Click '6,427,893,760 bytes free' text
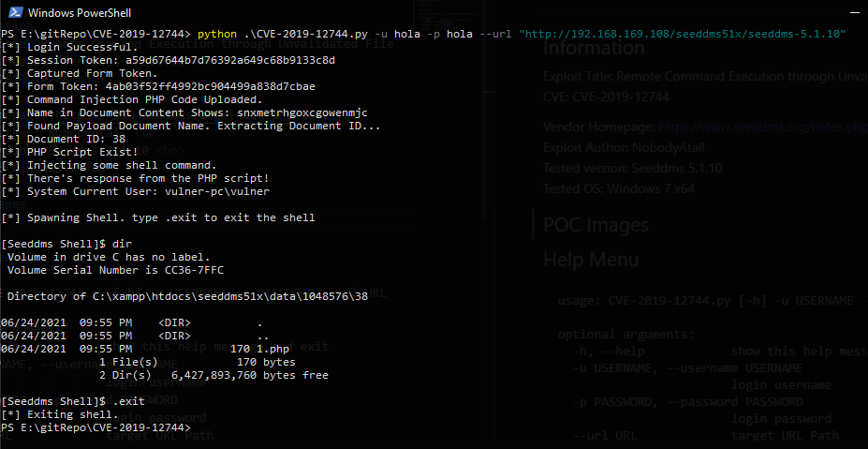 [250, 375]
